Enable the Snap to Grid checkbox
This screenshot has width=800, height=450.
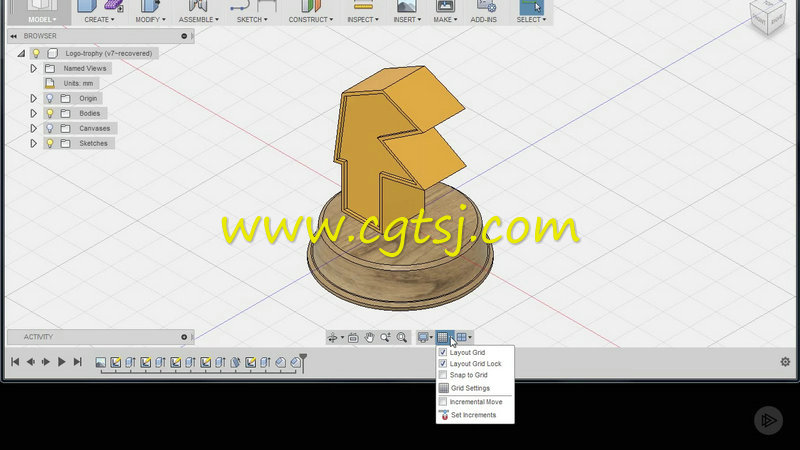[443, 375]
